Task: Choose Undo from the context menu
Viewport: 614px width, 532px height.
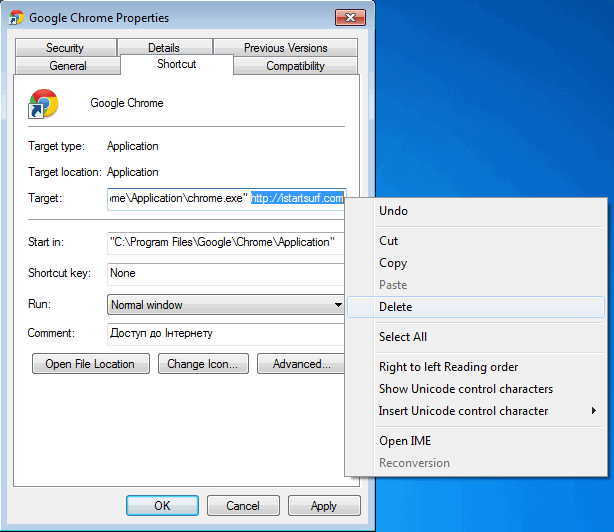Action: (476, 211)
